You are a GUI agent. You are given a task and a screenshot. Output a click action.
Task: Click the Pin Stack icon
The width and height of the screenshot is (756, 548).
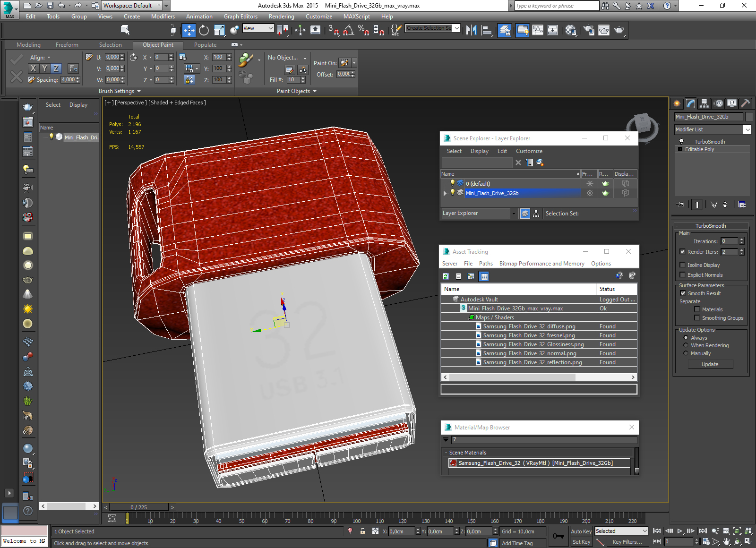tap(680, 205)
